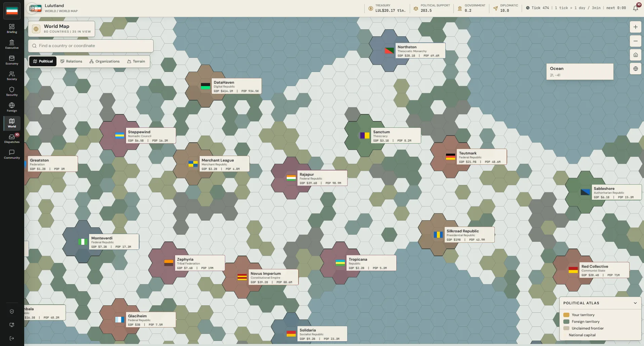This screenshot has height=346, width=644.
Task: Click the Teutmark flag on map
Action: 450,157
